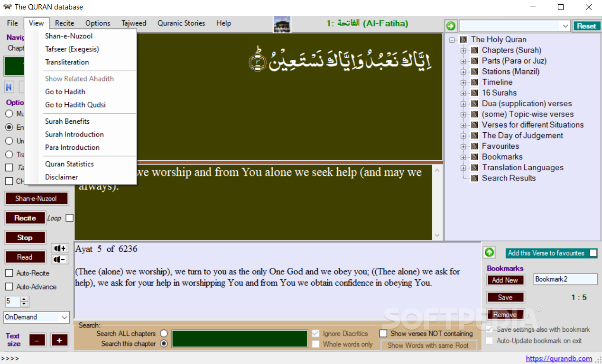Expand the Parts (Para or Juz) node
This screenshot has height=364, width=602.
click(463, 61)
